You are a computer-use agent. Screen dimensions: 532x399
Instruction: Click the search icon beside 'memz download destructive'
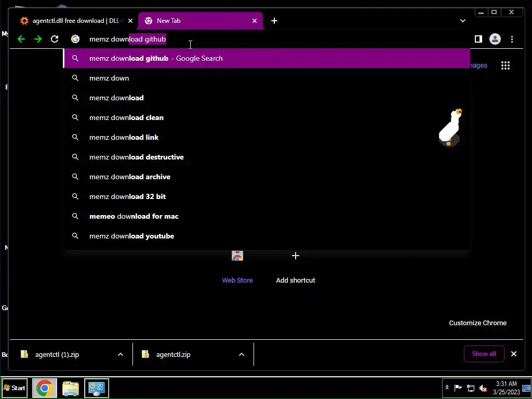click(x=75, y=157)
